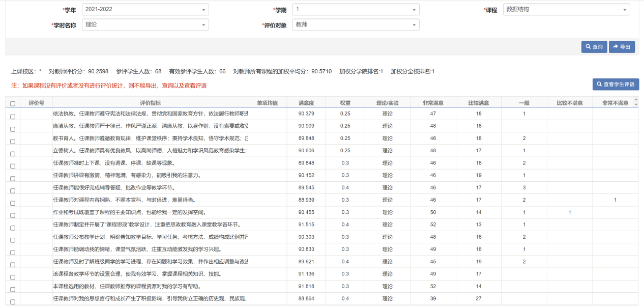Sort by 比较不满意 column header
Viewport: 644px width, 307px height.
[x=570, y=103]
